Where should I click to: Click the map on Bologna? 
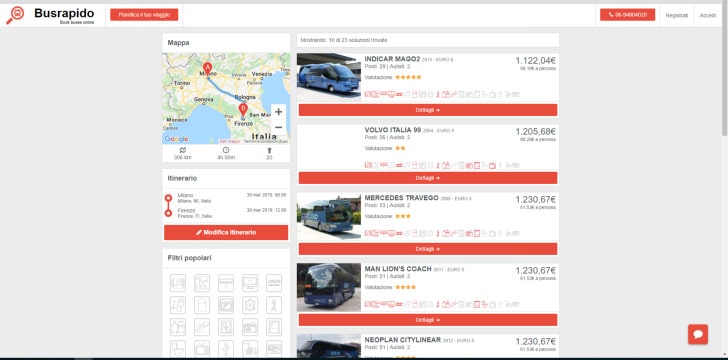click(x=245, y=98)
